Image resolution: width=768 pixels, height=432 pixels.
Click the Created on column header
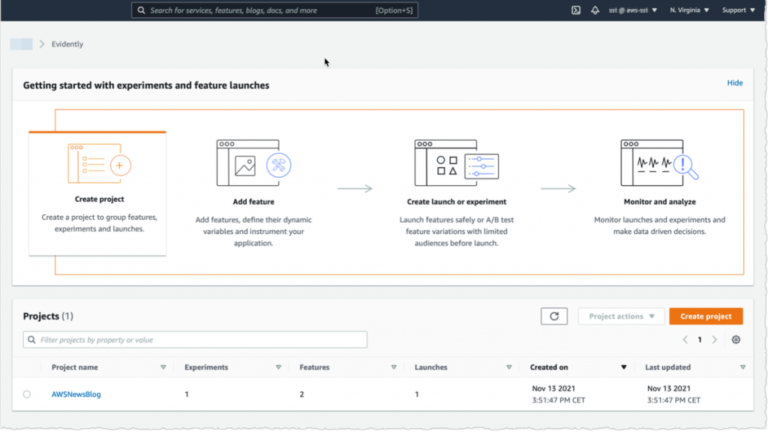coord(549,367)
